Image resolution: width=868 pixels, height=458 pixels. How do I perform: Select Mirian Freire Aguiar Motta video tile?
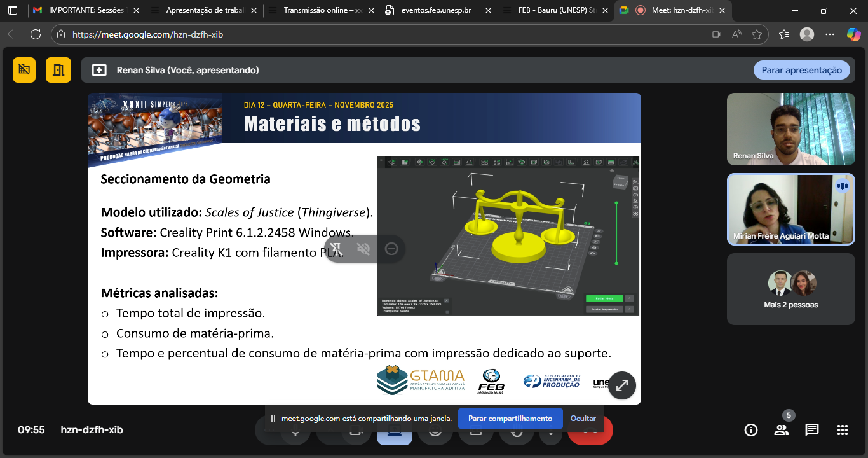pos(790,209)
